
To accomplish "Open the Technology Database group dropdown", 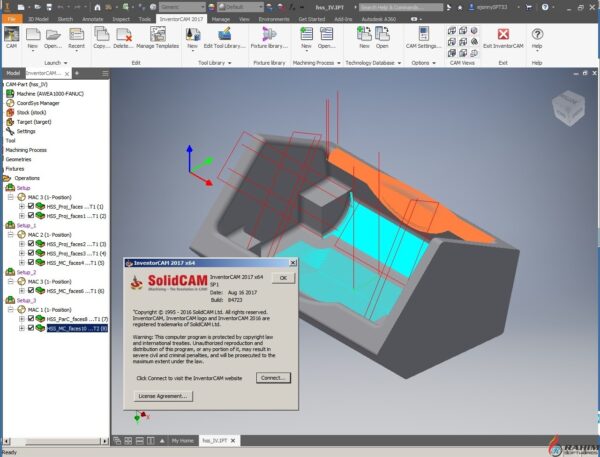I will coord(399,63).
